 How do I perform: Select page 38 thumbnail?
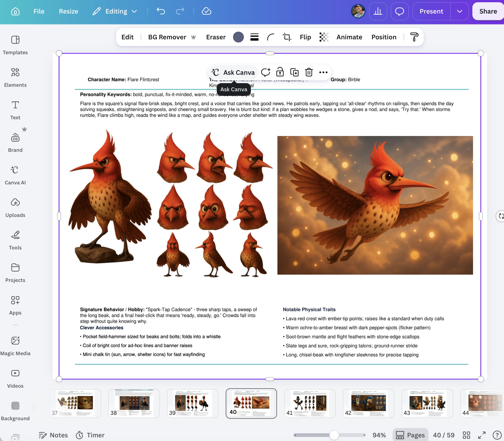[134, 403]
